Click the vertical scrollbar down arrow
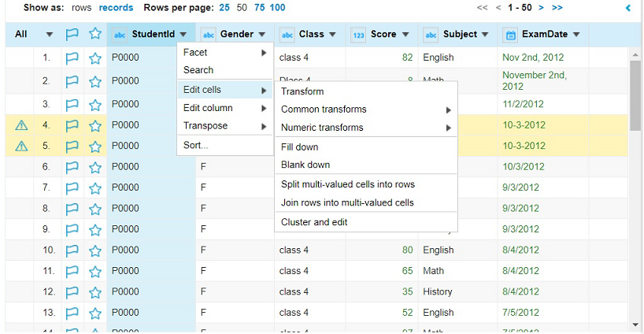The width and height of the screenshot is (644, 334). (x=635, y=323)
